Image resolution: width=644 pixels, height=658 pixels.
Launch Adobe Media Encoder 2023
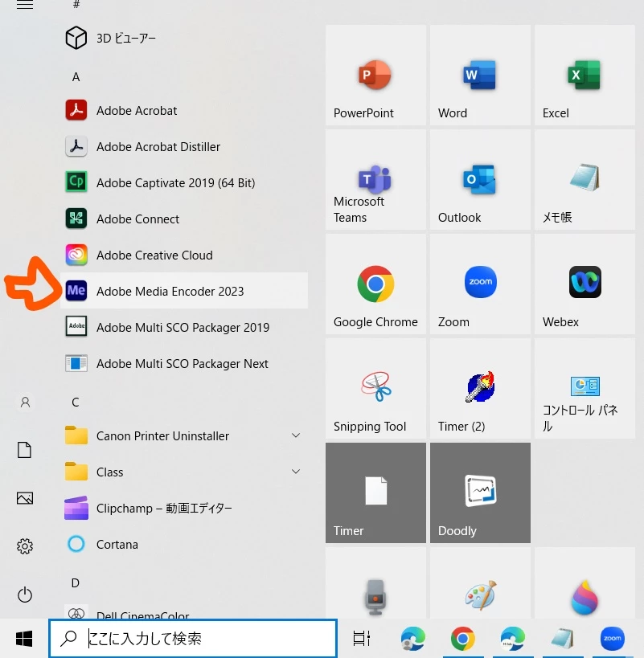pos(184,291)
